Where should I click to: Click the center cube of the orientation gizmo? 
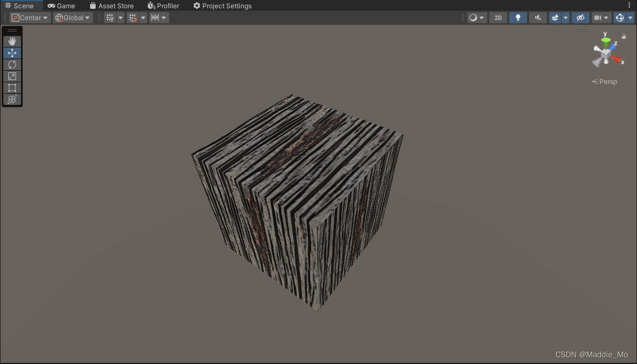pos(605,54)
